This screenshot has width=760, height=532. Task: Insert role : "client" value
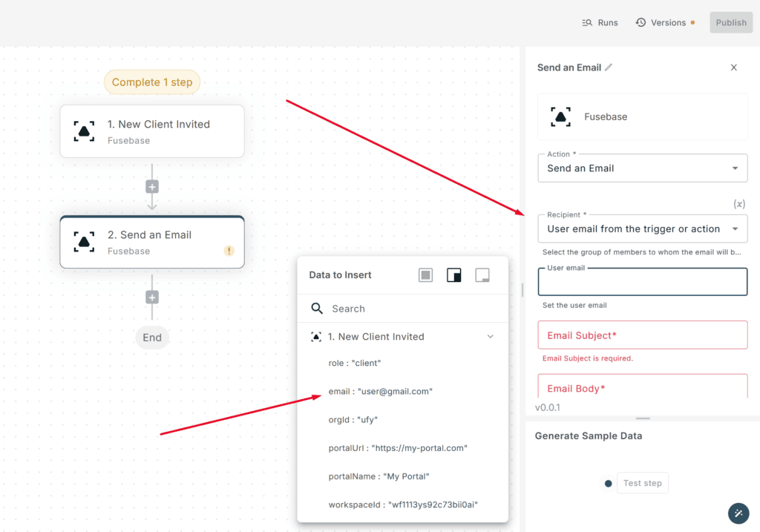354,364
